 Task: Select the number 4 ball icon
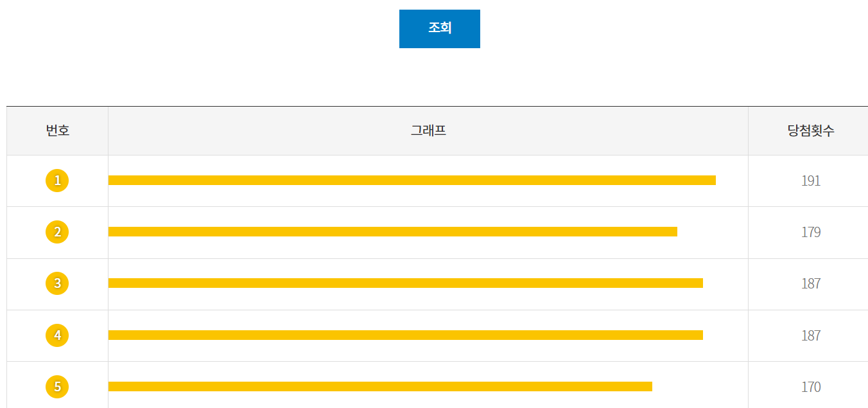point(57,335)
